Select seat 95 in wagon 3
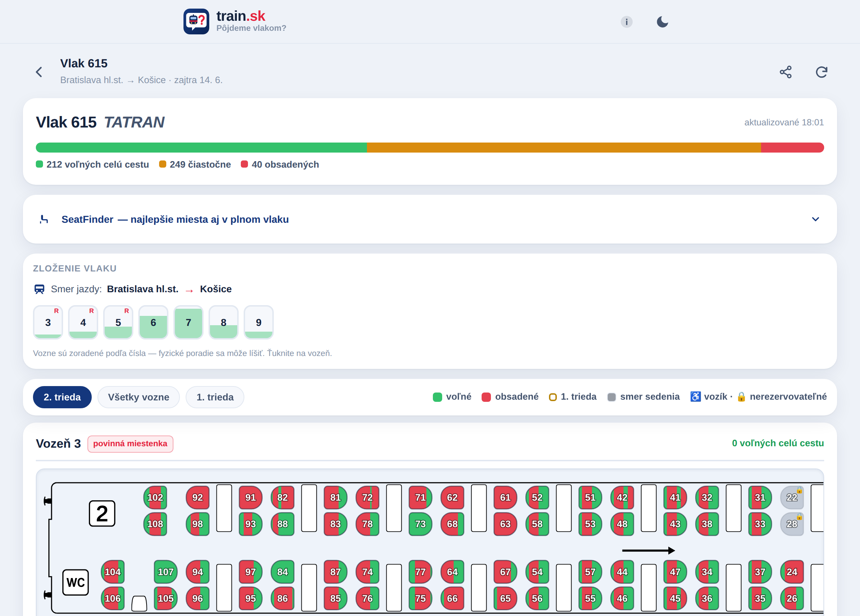 pyautogui.click(x=250, y=598)
